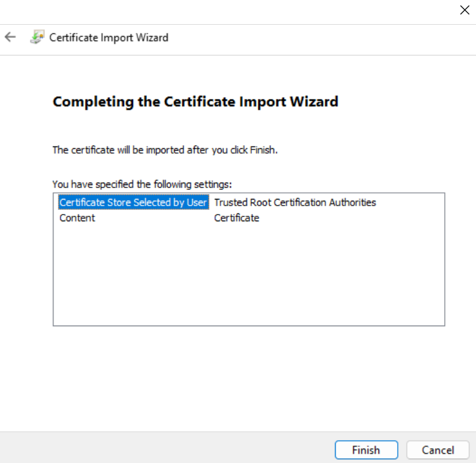Click the "certificate will be imported" description sentence
The image size is (476, 463).
164,150
